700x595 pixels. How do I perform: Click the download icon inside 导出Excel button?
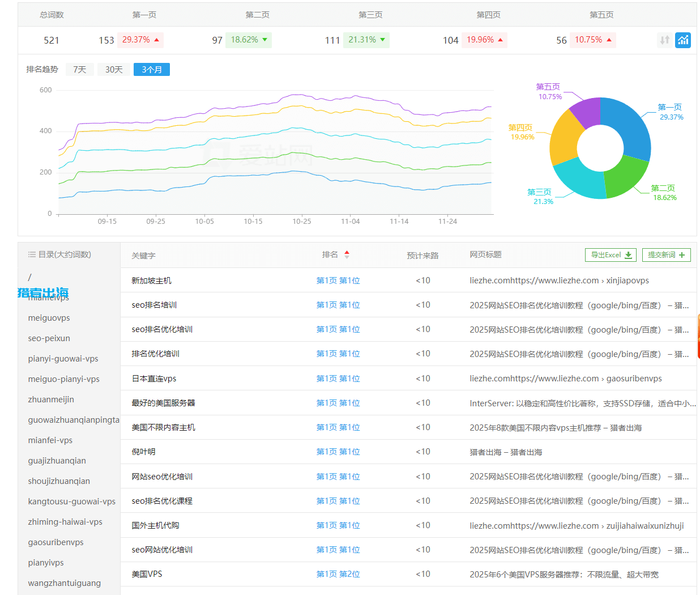click(629, 254)
